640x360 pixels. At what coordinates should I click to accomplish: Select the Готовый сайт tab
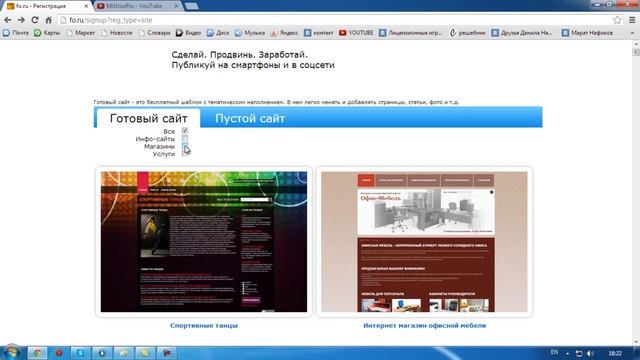(x=149, y=118)
